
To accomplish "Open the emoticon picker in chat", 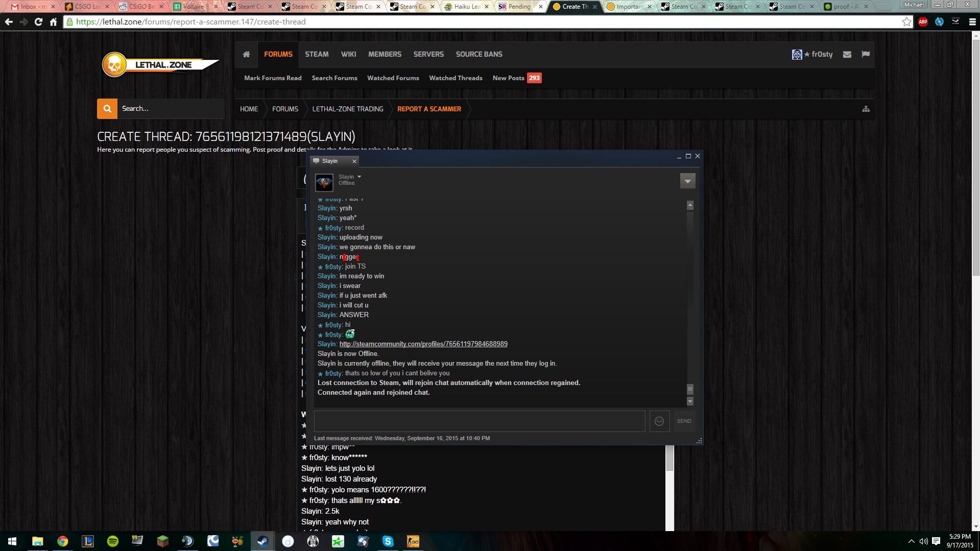I will (659, 421).
